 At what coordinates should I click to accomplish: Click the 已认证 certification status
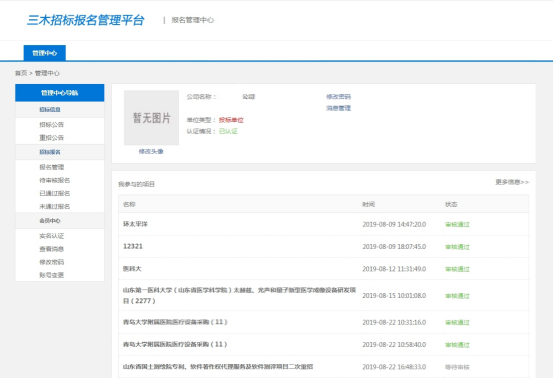[228, 131]
